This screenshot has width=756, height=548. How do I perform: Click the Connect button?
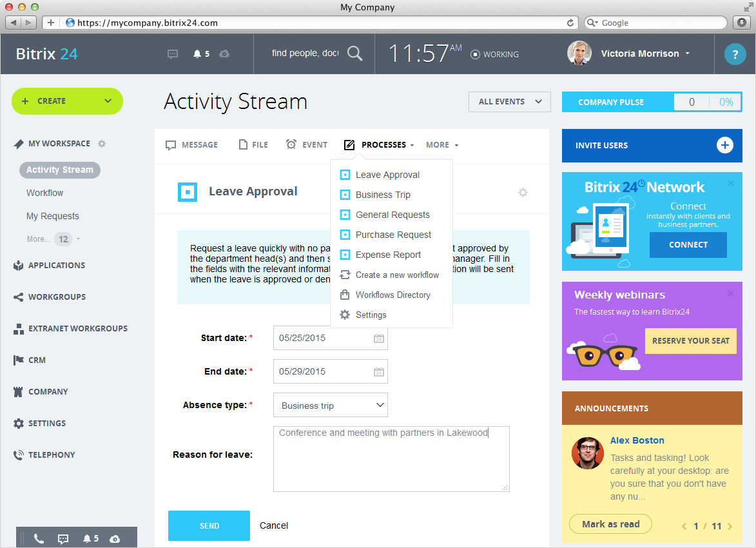tap(688, 244)
